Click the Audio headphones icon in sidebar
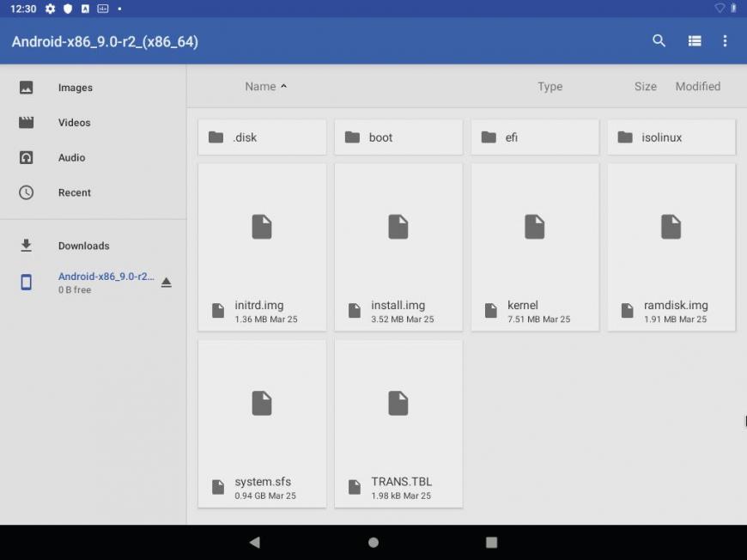The width and height of the screenshot is (747, 560). [x=27, y=158]
